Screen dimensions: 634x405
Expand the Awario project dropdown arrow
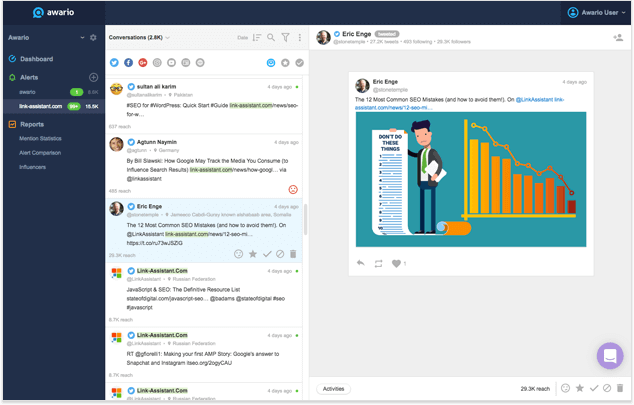tap(82, 38)
